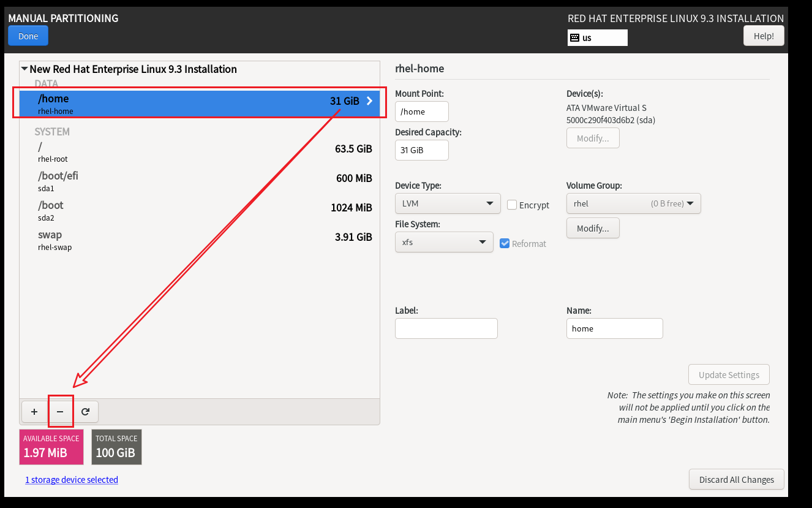
Task: Click Discard All Changes button
Action: [737, 479]
